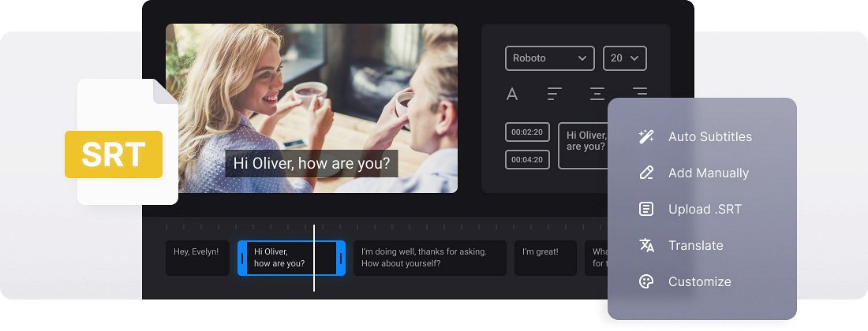This screenshot has height=331, width=868.
Task: Select the "I'm great!" subtitle clip
Action: click(x=545, y=258)
